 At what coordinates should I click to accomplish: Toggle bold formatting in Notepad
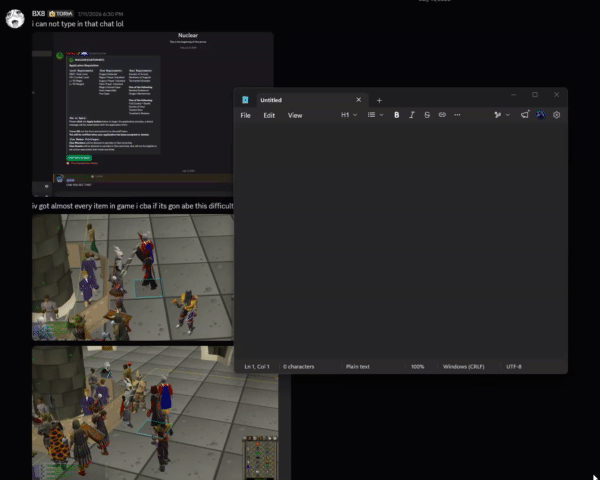(396, 115)
